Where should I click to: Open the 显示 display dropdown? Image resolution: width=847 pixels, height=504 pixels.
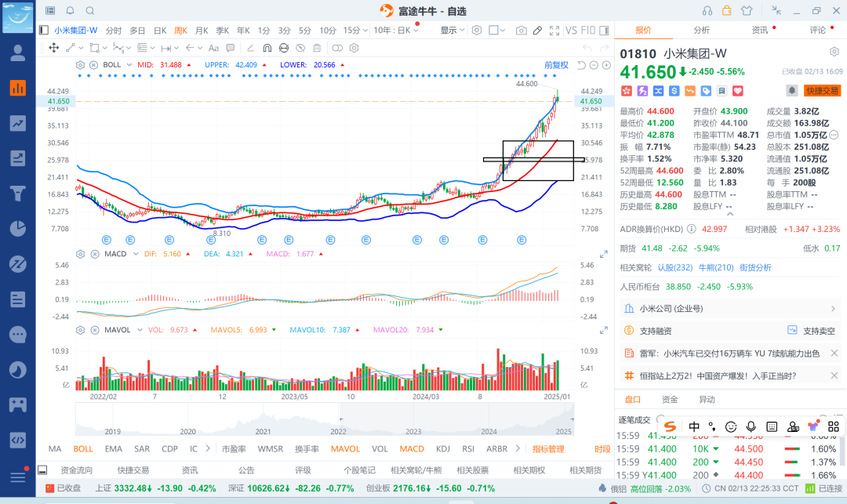tap(453, 31)
